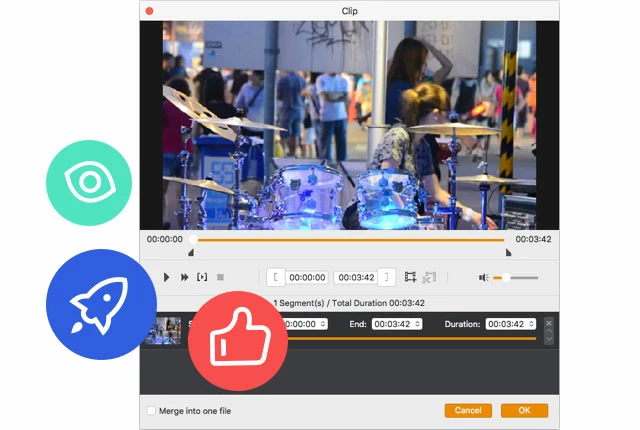Image resolution: width=640 pixels, height=430 pixels.
Task: Click the "Merge into one file" label
Action: pyautogui.click(x=195, y=411)
